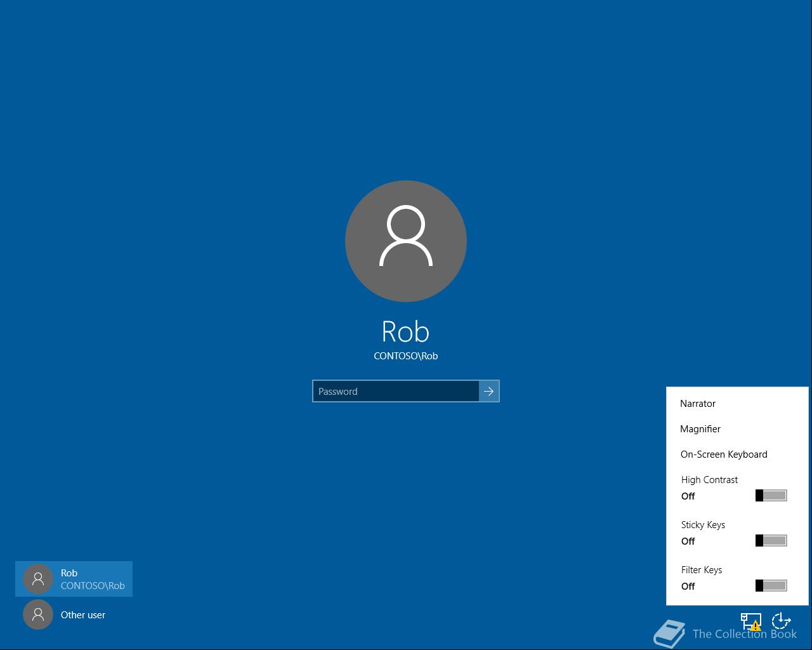Screen dimensions: 812x650
Task: Launch Magnifier from accessibility menu
Action: tap(700, 429)
